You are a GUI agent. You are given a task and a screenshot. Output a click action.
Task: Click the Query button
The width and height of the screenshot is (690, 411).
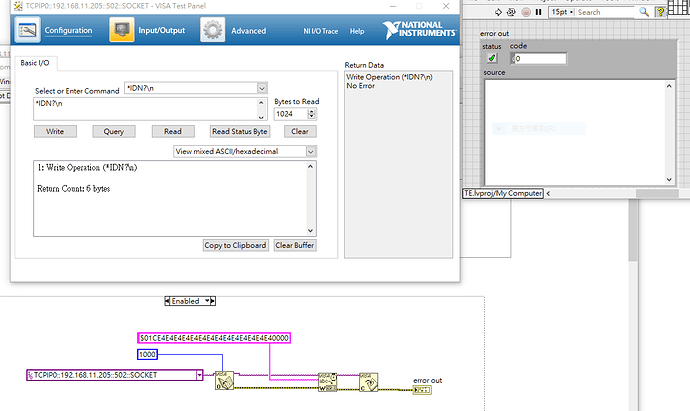tap(114, 131)
